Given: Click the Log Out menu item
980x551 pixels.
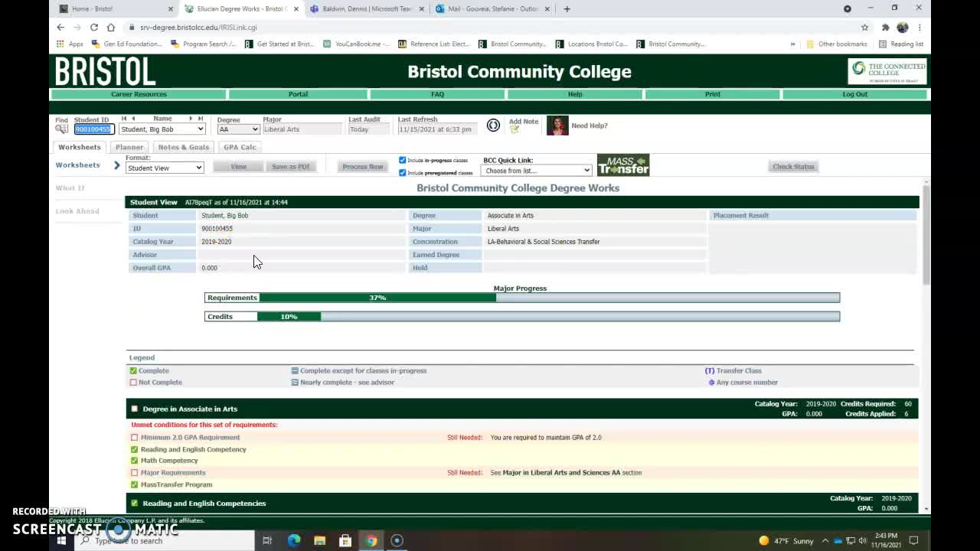Looking at the screenshot, I should click(x=854, y=94).
